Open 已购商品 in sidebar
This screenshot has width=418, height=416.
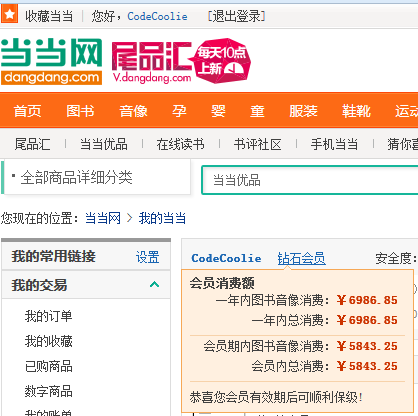pos(49,366)
